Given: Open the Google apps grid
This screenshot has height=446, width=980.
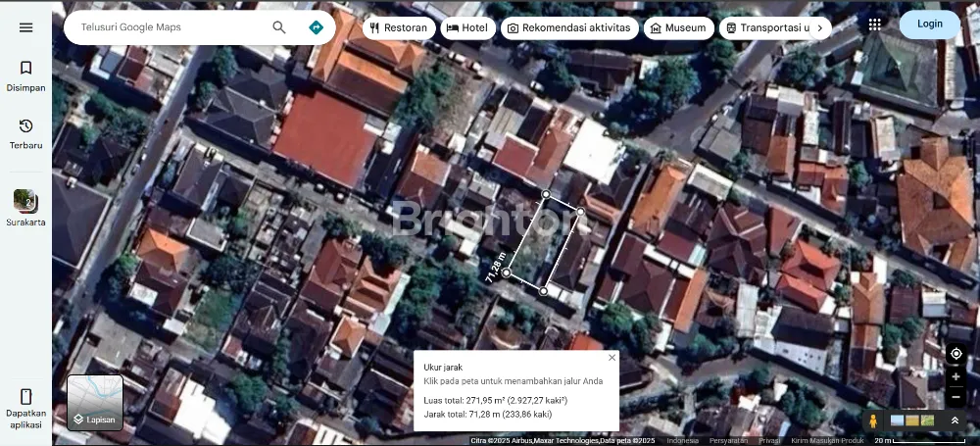Looking at the screenshot, I should tap(874, 25).
